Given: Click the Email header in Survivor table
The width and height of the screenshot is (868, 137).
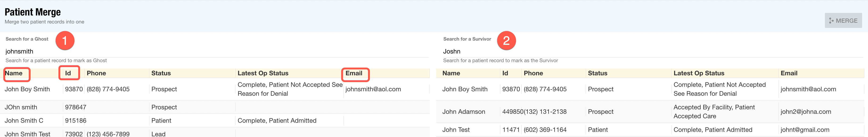Looking at the screenshot, I should 789,73.
